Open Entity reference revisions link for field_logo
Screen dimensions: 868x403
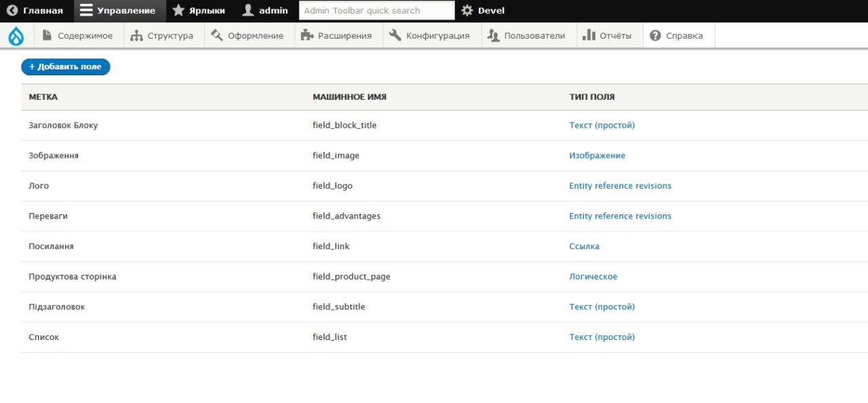click(620, 186)
